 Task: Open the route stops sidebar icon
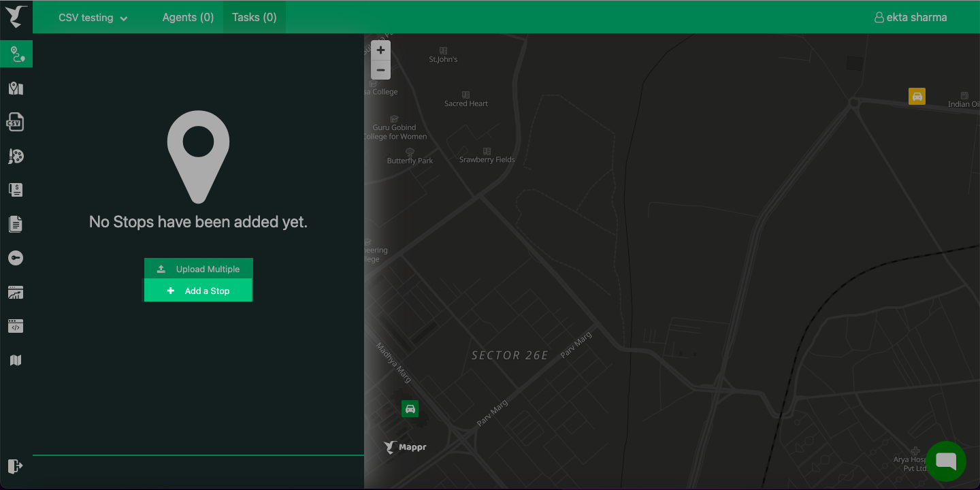coord(16,54)
